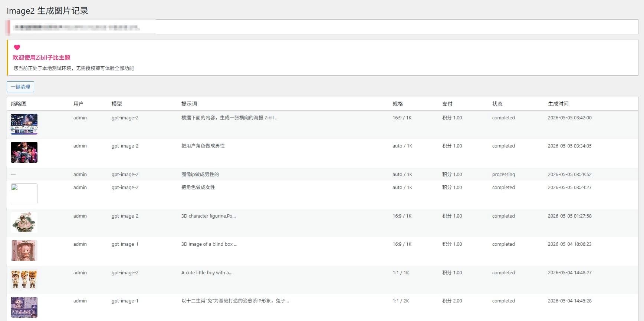The width and height of the screenshot is (644, 321).
Task: Click notice text 您当前正处于本地测试环境
Action: click(74, 68)
